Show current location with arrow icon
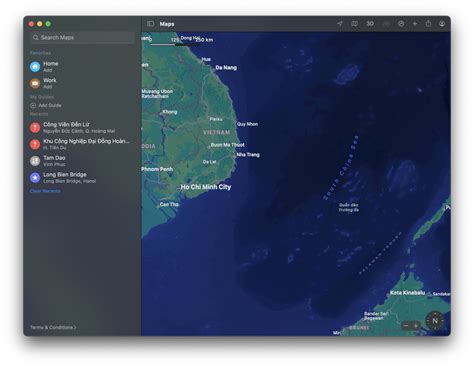474x367 pixels. click(x=340, y=24)
